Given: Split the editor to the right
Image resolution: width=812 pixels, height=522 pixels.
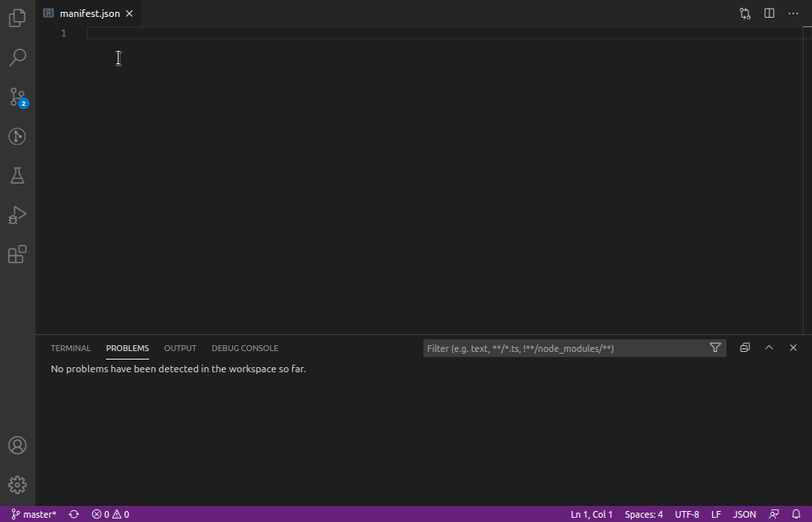Looking at the screenshot, I should 769,14.
